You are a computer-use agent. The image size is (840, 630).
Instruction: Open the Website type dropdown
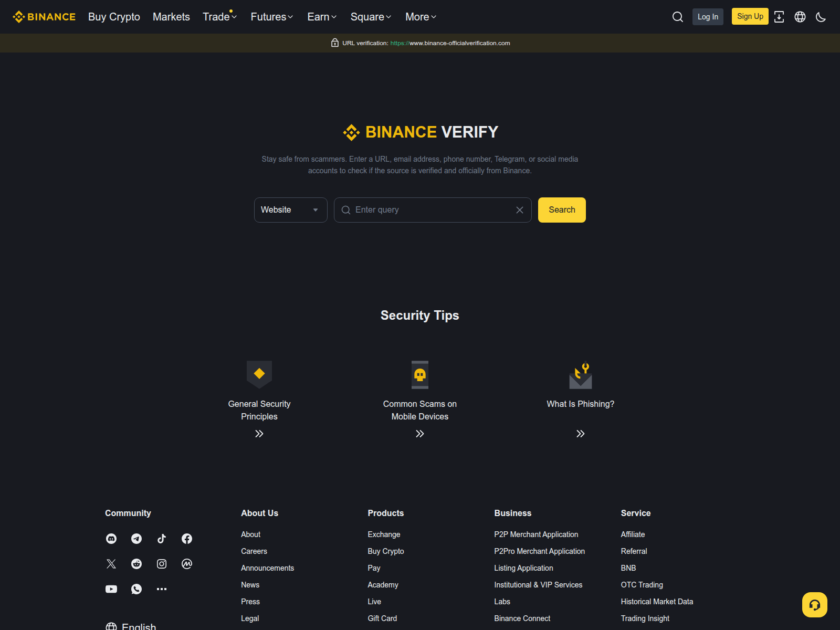[x=291, y=210]
